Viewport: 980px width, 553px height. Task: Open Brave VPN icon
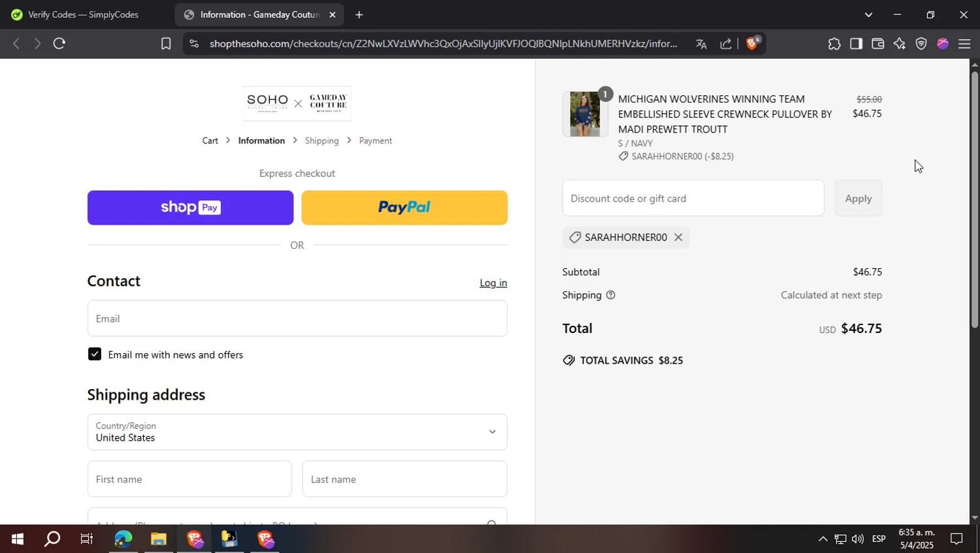[x=921, y=44]
